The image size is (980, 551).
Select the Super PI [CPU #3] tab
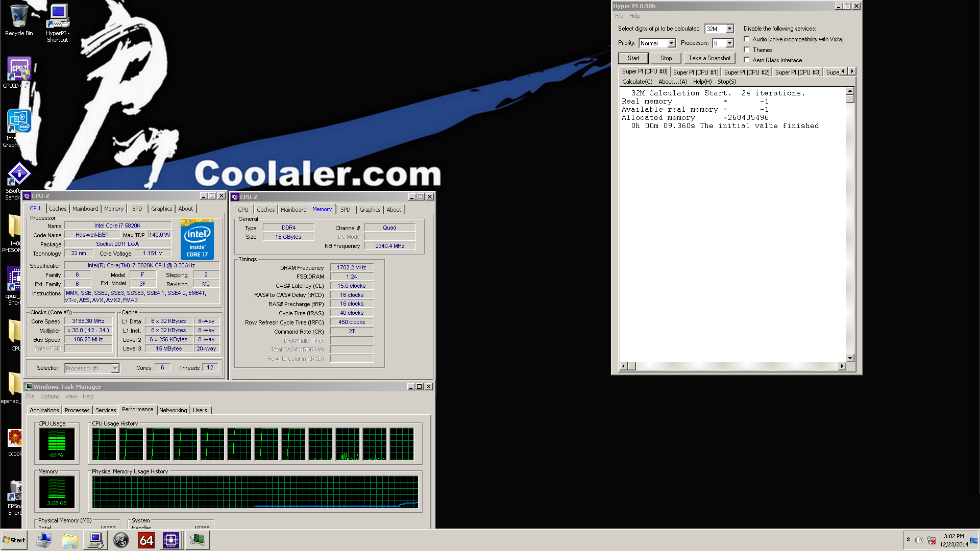798,72
